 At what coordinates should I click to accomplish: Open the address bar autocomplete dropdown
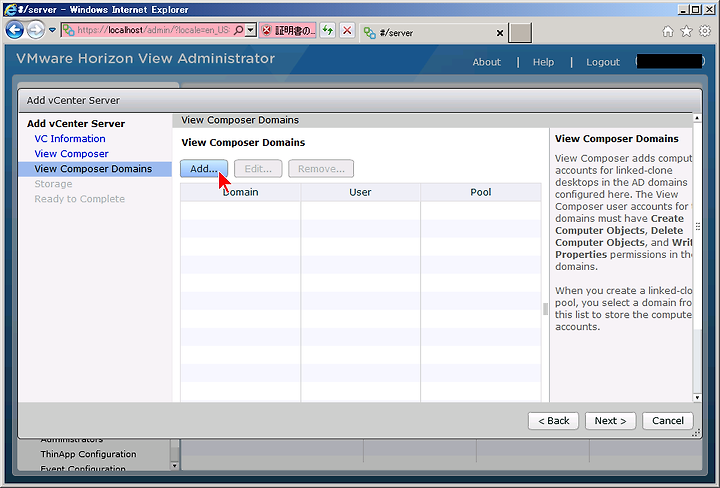(x=250, y=30)
